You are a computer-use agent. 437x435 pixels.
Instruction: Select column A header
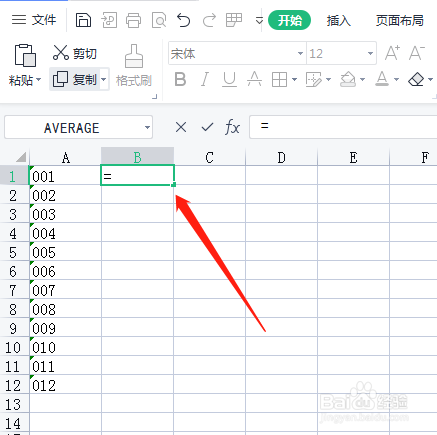point(66,157)
